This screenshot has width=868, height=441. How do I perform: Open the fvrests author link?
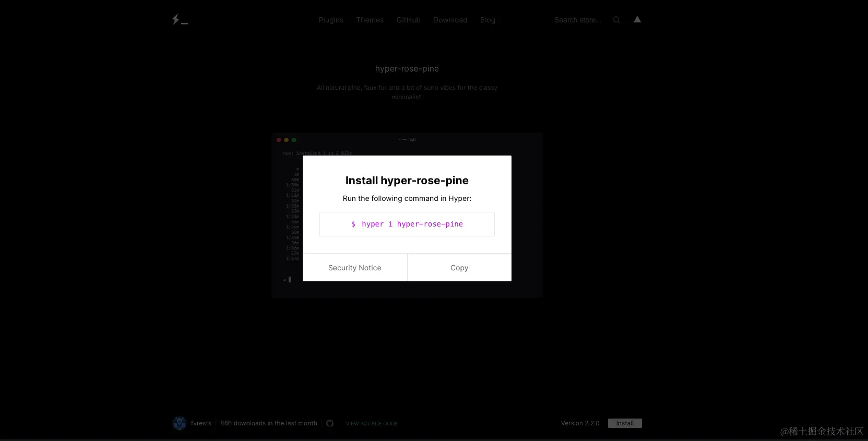(x=201, y=423)
